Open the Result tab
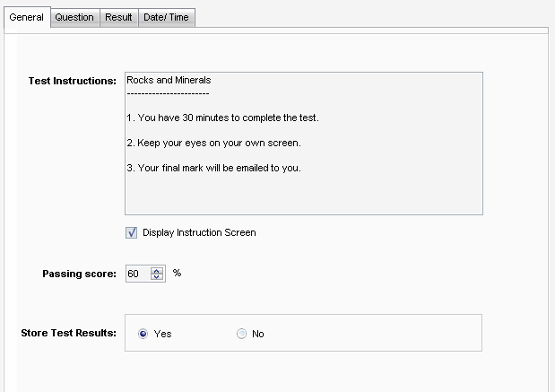 tap(118, 17)
